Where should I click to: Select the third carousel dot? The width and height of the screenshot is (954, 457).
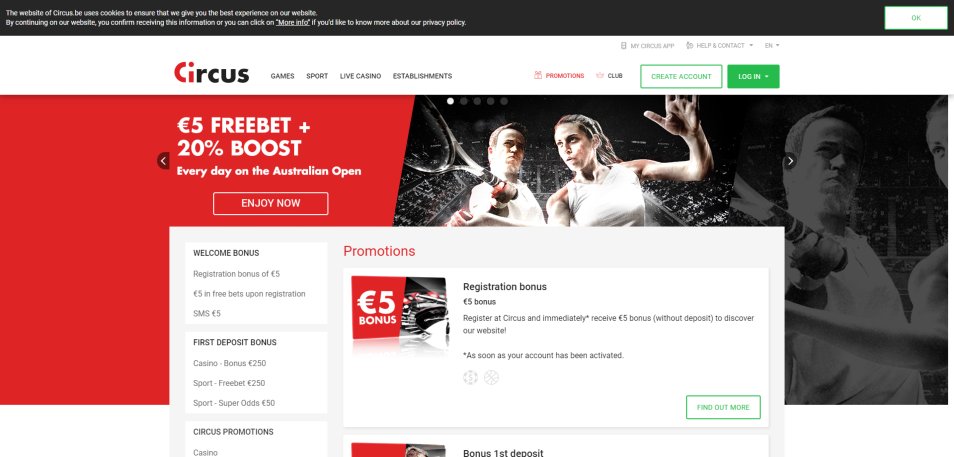tap(477, 101)
